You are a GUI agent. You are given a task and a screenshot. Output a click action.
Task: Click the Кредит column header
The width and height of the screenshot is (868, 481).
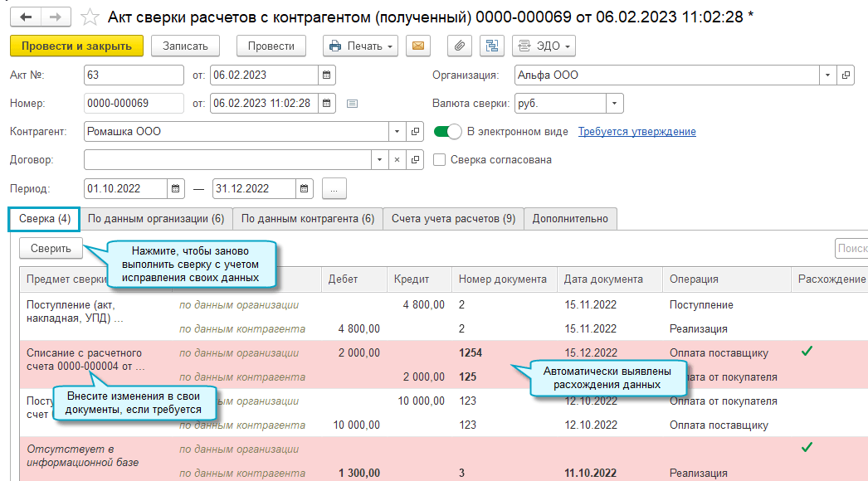click(x=420, y=279)
